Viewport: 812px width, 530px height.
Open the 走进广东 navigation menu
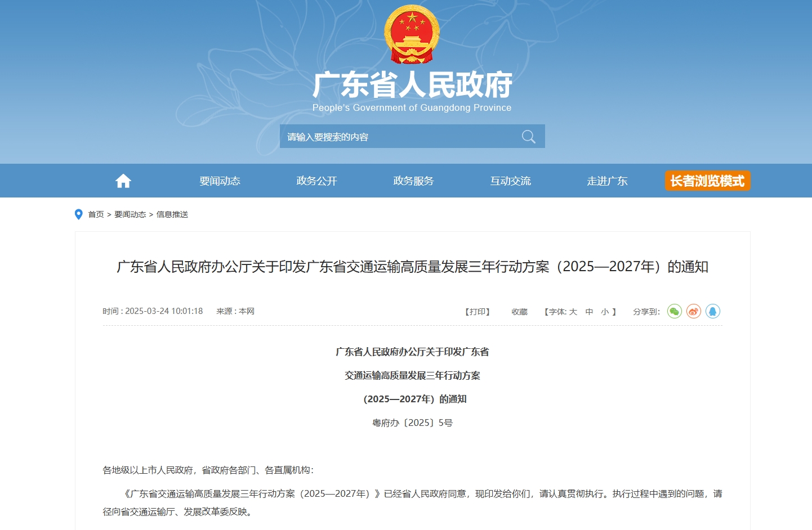607,181
